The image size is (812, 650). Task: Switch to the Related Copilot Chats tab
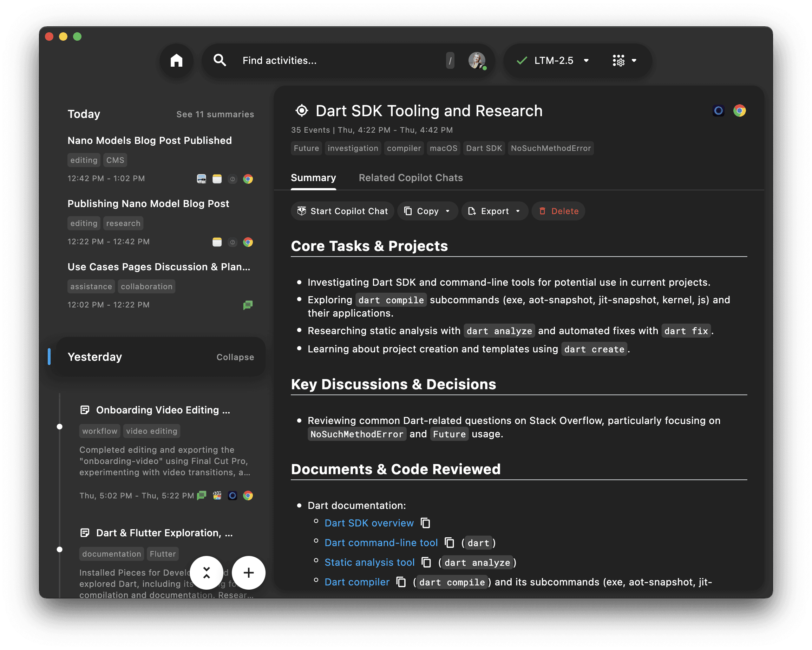click(x=411, y=178)
